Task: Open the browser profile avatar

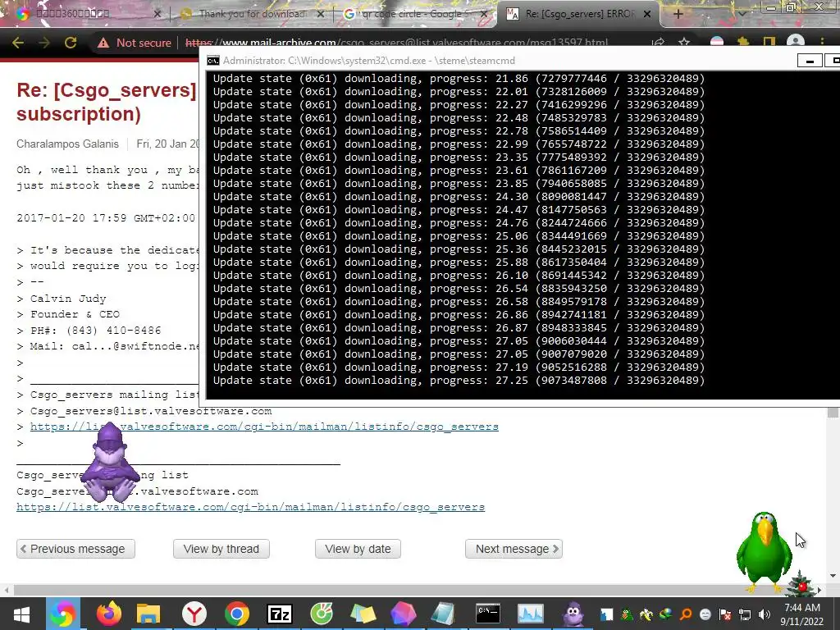Action: click(x=796, y=43)
